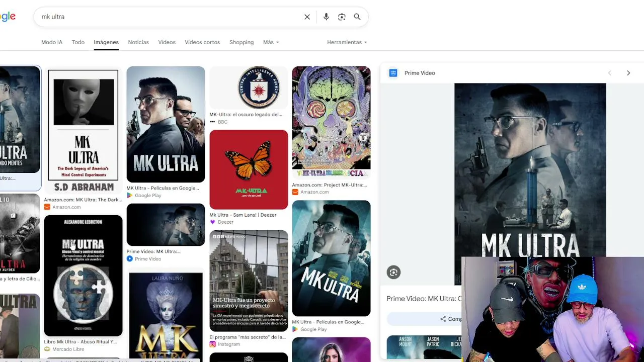
Task: Switch to the Modo IA tab
Action: (52, 42)
